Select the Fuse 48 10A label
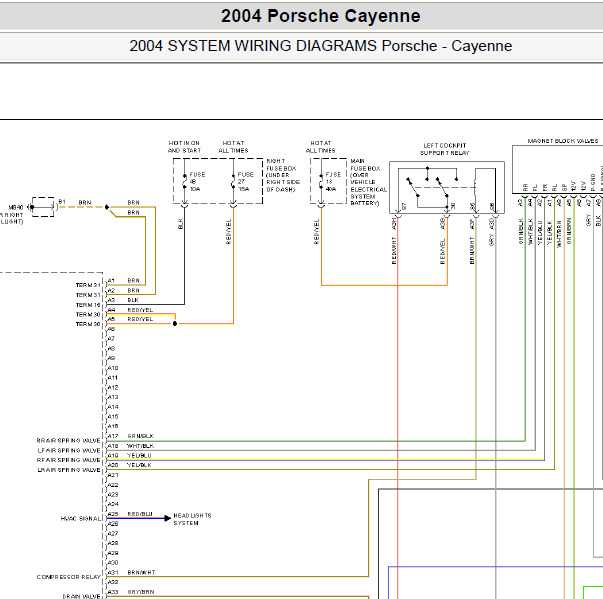Screen dimensions: 603x599 (x=197, y=181)
